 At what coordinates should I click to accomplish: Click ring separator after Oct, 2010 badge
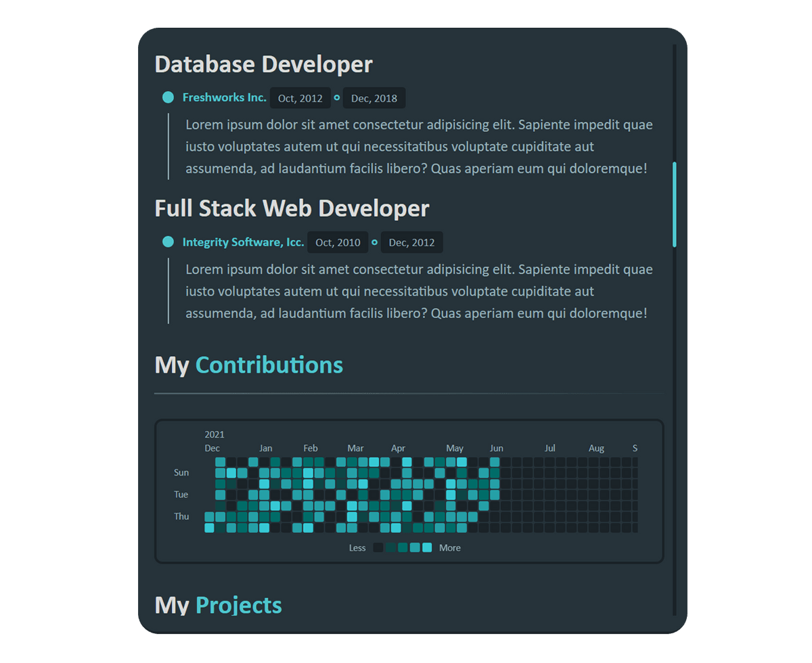click(x=374, y=242)
